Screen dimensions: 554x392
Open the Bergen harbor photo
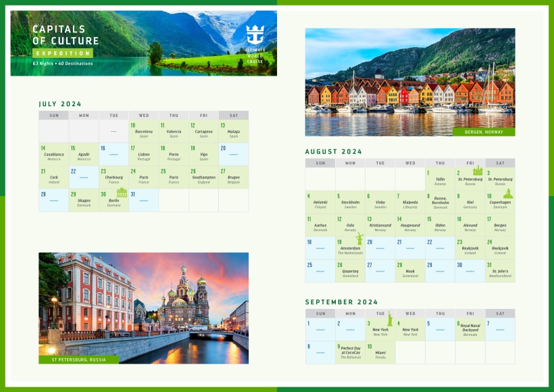pos(410,82)
